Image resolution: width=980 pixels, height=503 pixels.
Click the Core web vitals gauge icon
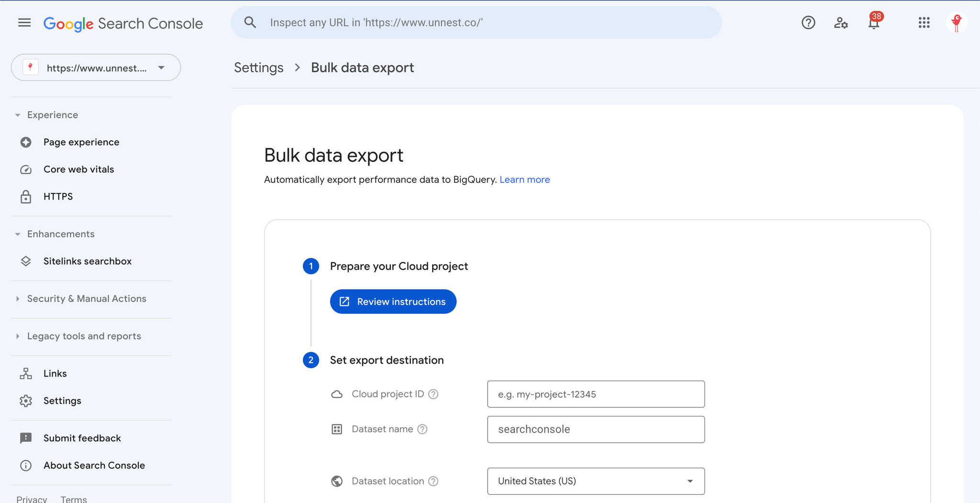click(26, 169)
